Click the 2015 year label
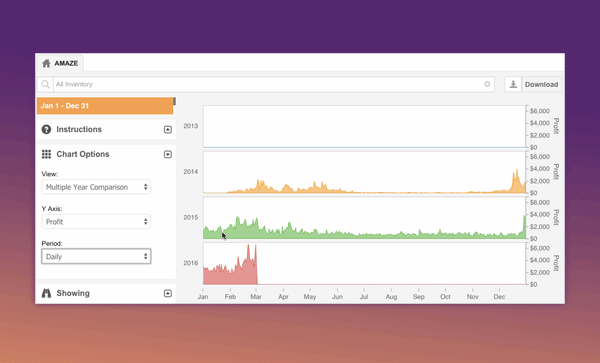 pyautogui.click(x=191, y=217)
